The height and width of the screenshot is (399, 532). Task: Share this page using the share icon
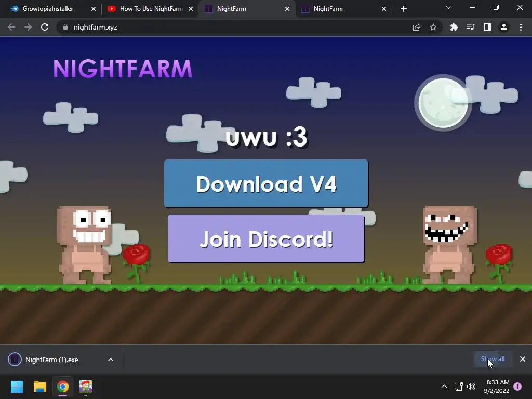417,27
